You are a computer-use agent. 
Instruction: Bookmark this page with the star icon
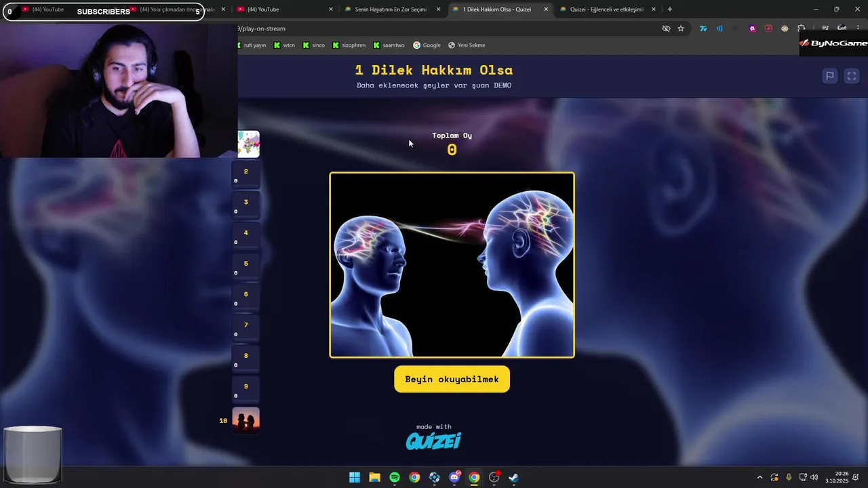tap(681, 28)
